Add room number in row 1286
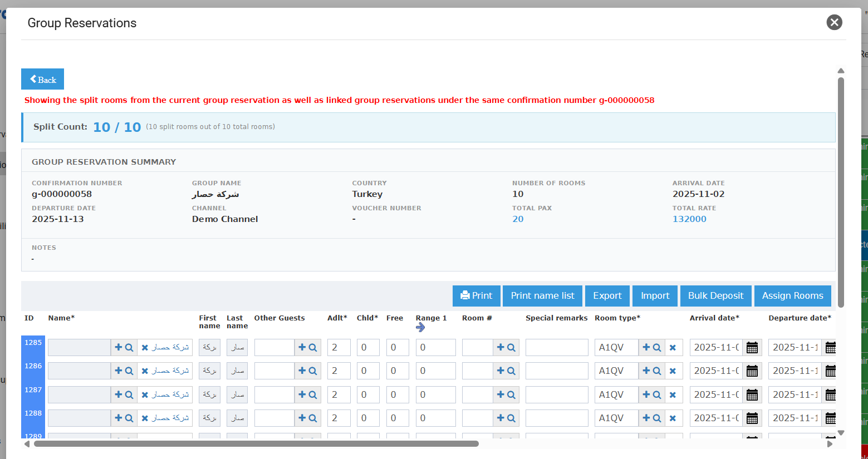This screenshot has width=868, height=459. [x=501, y=371]
